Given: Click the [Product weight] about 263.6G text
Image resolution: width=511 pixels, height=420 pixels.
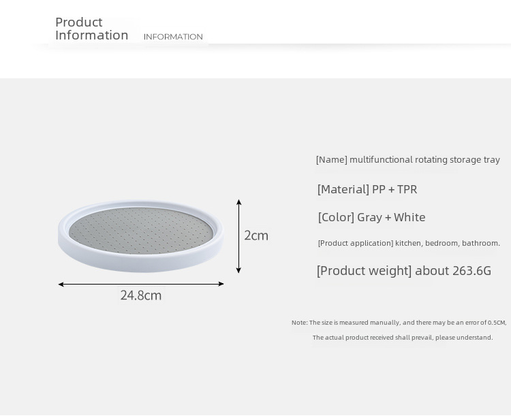Looking at the screenshot, I should click(404, 270).
